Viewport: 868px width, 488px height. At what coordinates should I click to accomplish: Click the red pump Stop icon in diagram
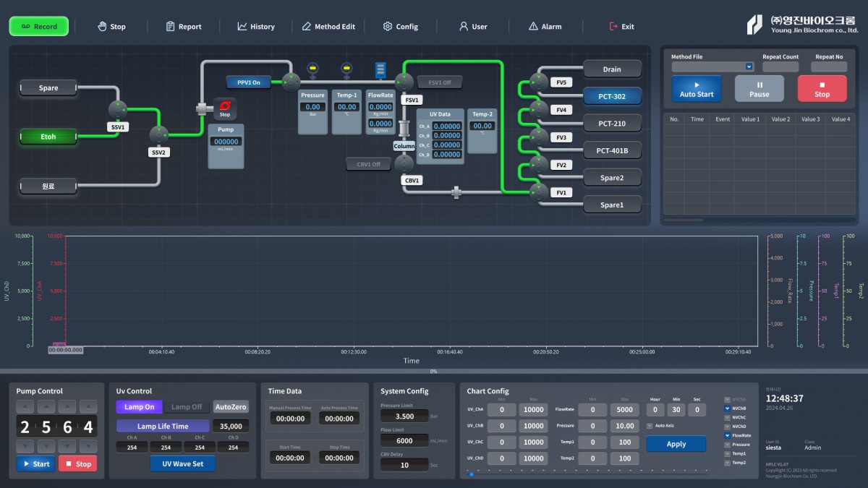(x=224, y=108)
